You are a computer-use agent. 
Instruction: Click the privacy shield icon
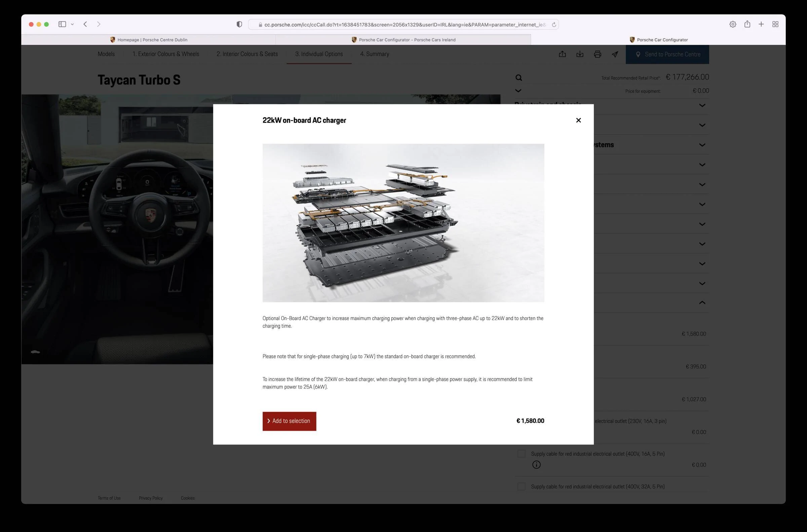coord(239,24)
